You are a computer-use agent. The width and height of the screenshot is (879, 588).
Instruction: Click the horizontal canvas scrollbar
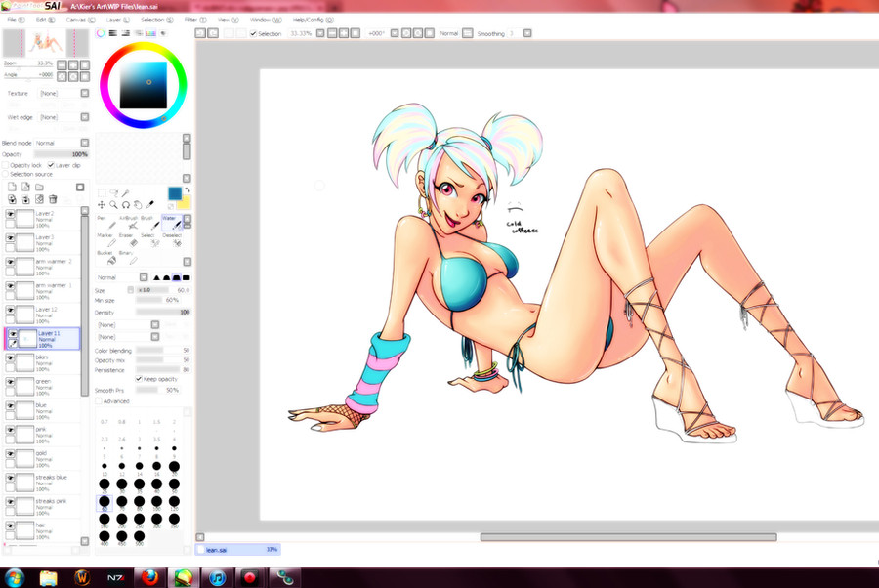click(x=628, y=537)
